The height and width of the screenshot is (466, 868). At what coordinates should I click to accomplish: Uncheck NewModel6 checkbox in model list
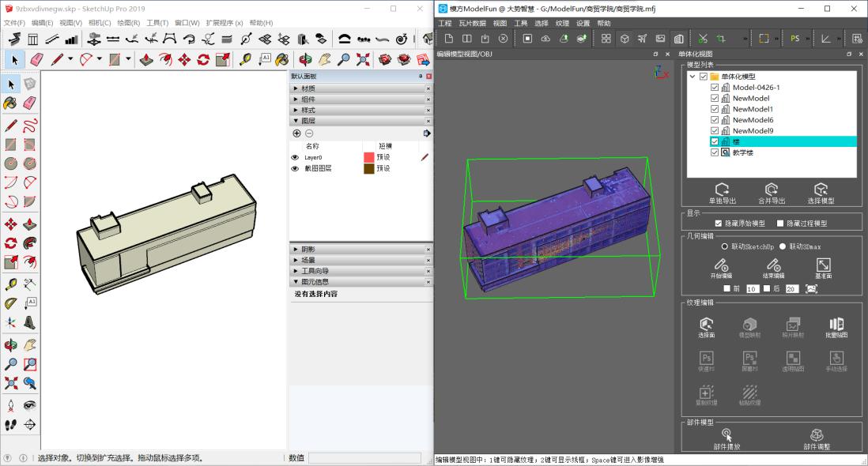pyautogui.click(x=715, y=120)
